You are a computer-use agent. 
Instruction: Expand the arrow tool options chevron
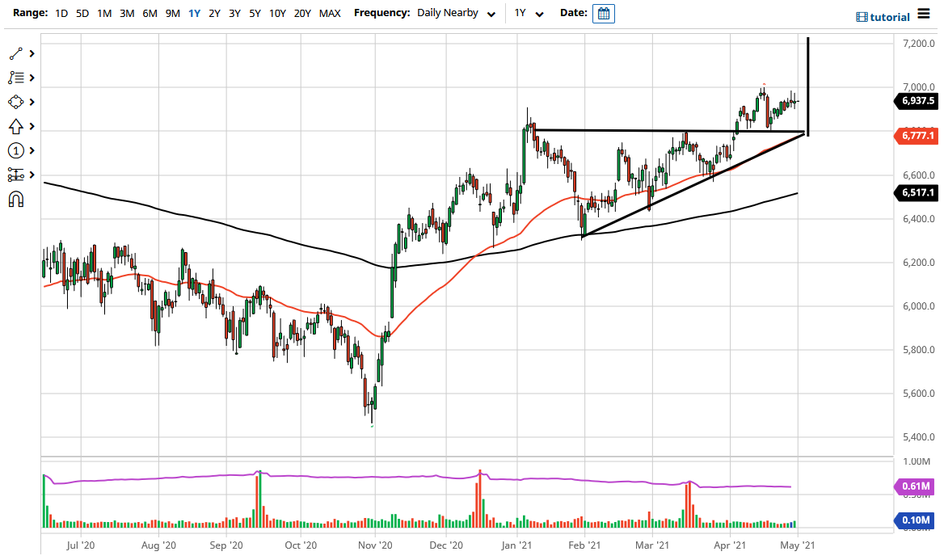[x=31, y=126]
